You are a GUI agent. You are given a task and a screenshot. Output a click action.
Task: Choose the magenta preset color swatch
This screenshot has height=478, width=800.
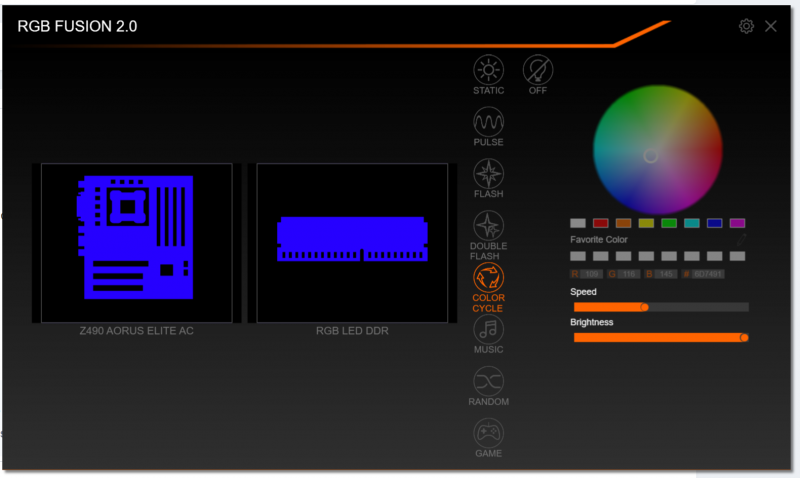738,223
